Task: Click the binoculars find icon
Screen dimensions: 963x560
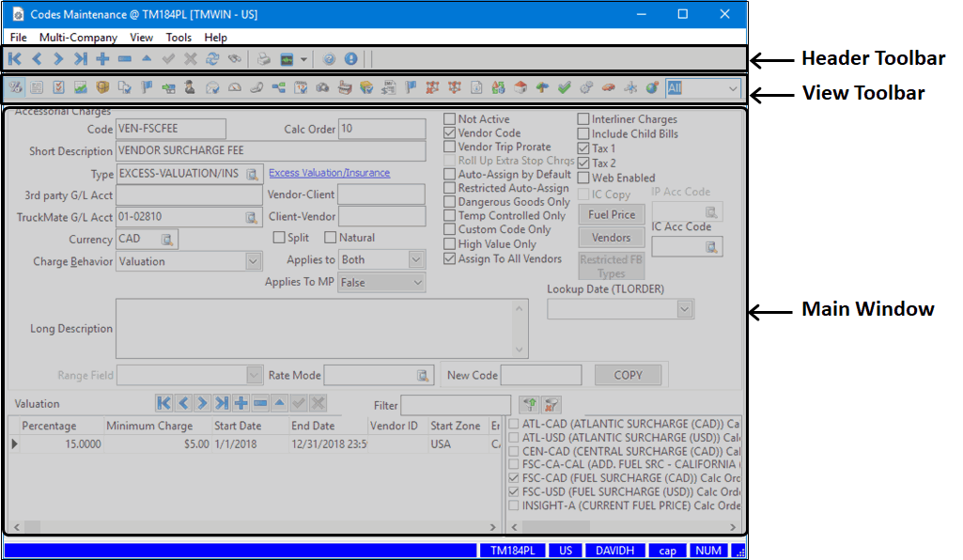Action: (234, 59)
